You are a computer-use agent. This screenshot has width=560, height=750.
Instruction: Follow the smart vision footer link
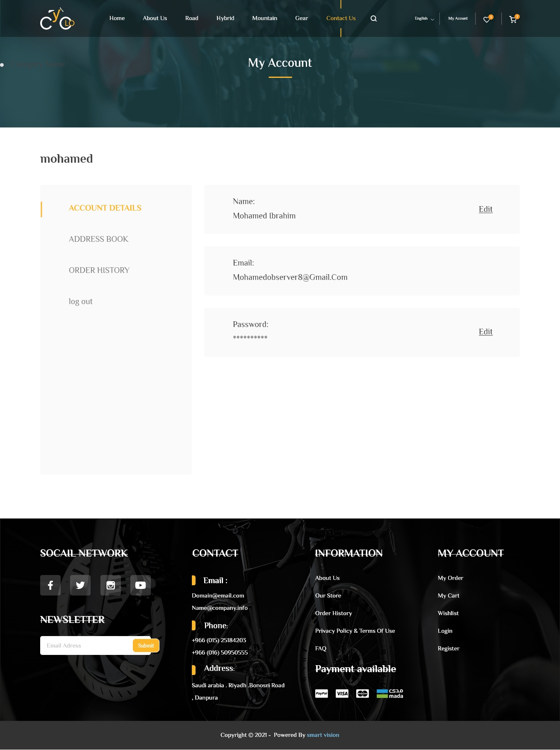(x=323, y=735)
